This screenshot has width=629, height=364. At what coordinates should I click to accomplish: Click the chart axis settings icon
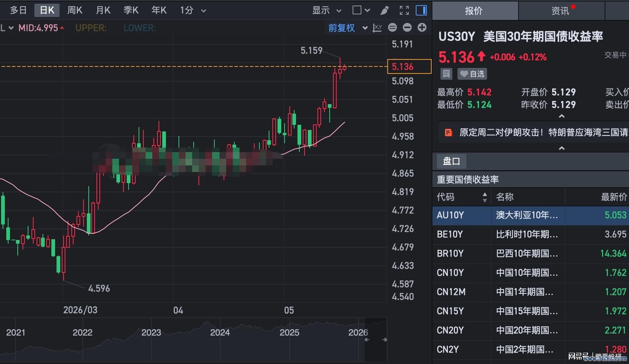point(377,28)
